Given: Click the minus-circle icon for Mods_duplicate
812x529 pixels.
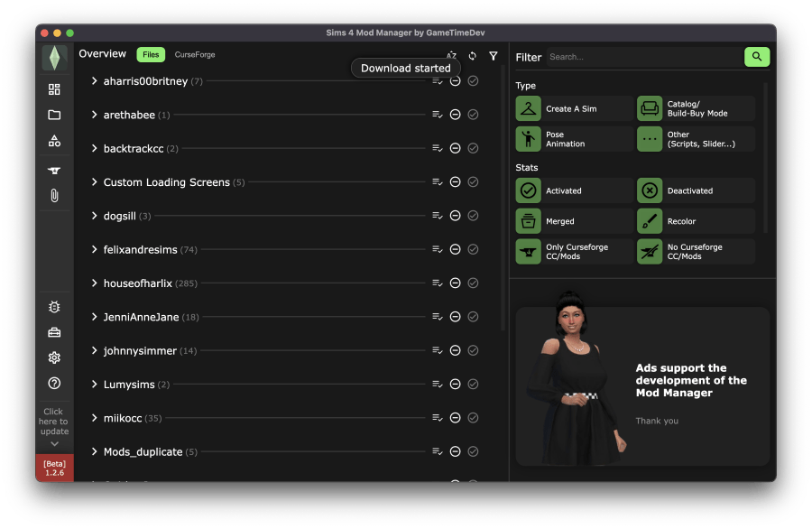Looking at the screenshot, I should click(x=456, y=451).
